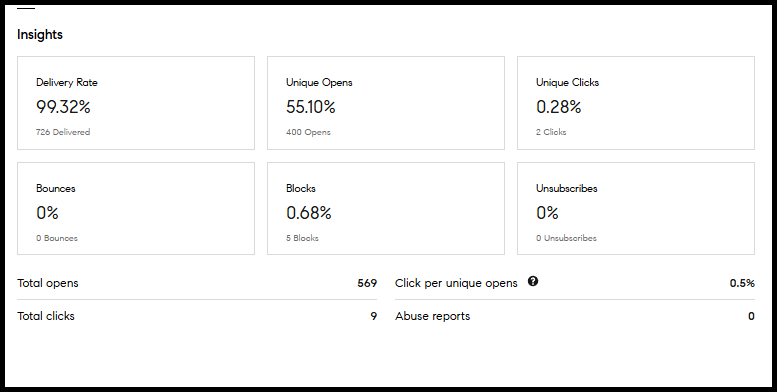777x392 pixels.
Task: Click the 2 Clicks text
Action: tap(551, 132)
